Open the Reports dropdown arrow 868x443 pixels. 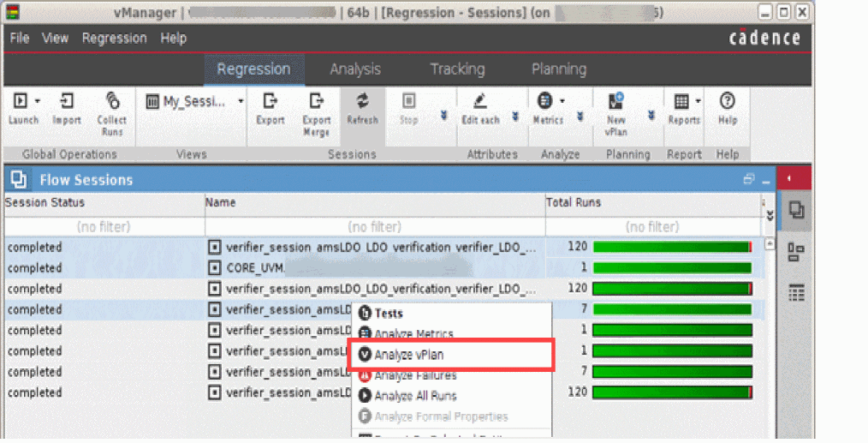point(698,101)
